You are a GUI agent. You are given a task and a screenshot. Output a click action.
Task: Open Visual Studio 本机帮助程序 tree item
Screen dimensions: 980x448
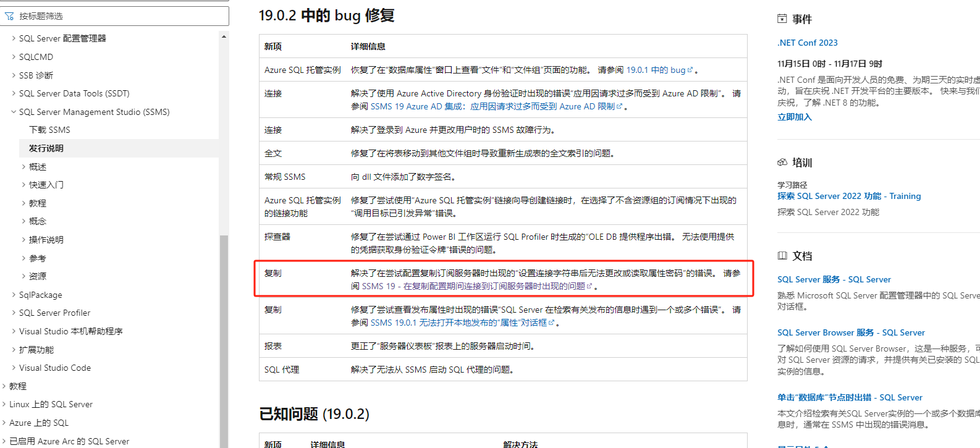pyautogui.click(x=71, y=331)
